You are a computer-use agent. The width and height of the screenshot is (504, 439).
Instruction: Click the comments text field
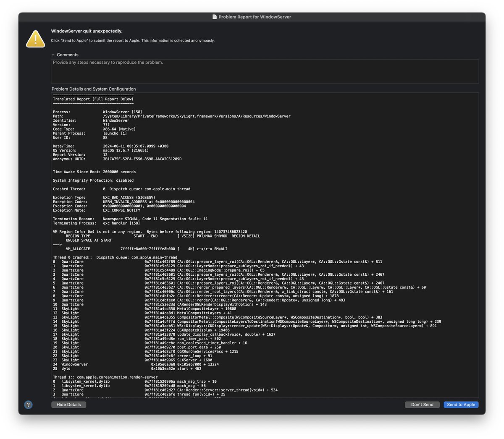(x=265, y=71)
